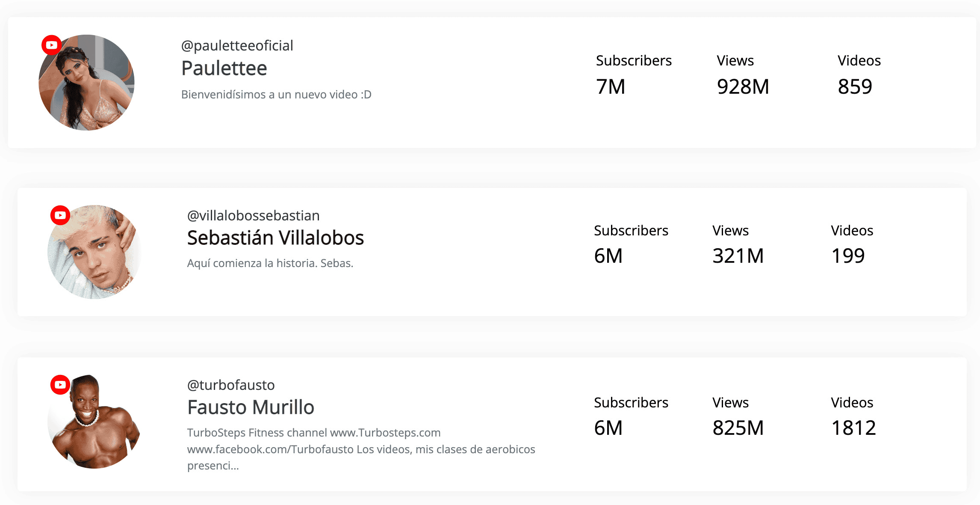Click the YouTube badge on Paulettee's avatar
This screenshot has height=505, width=980.
coord(52,45)
